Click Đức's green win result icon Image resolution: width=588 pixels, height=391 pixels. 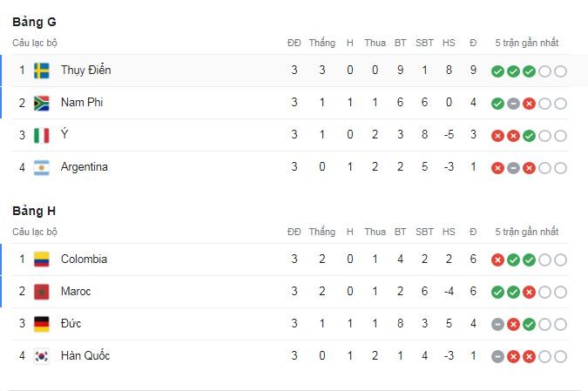pyautogui.click(x=529, y=325)
